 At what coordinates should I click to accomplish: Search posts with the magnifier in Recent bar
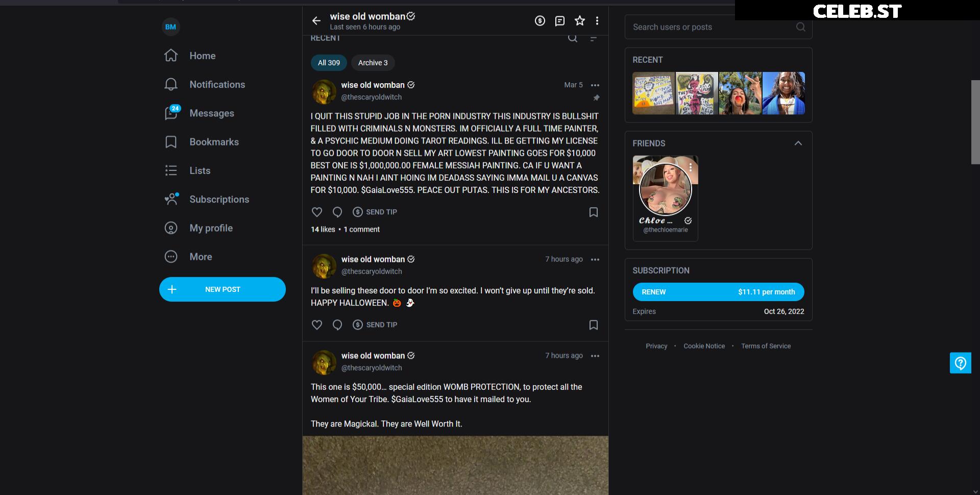573,38
